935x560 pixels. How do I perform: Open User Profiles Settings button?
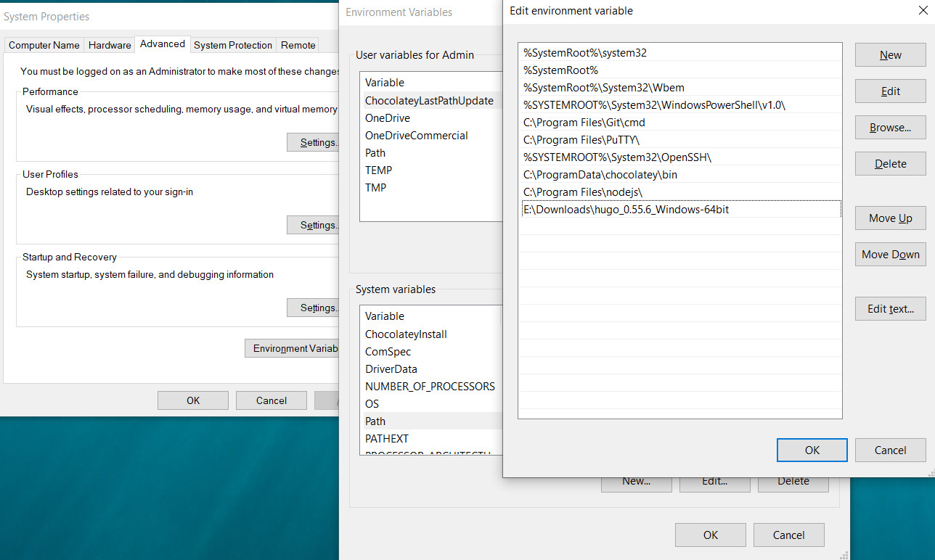point(314,226)
